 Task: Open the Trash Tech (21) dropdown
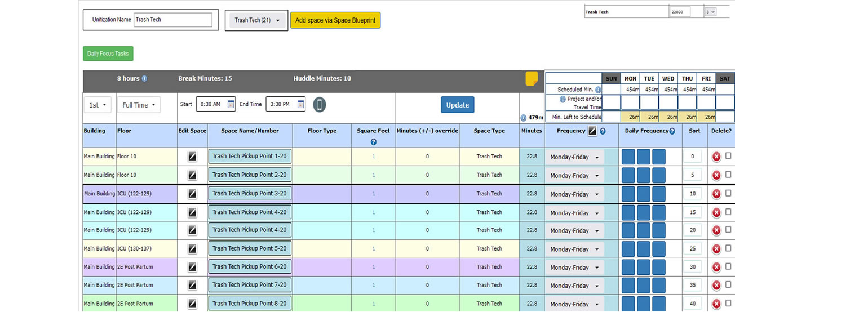(256, 20)
